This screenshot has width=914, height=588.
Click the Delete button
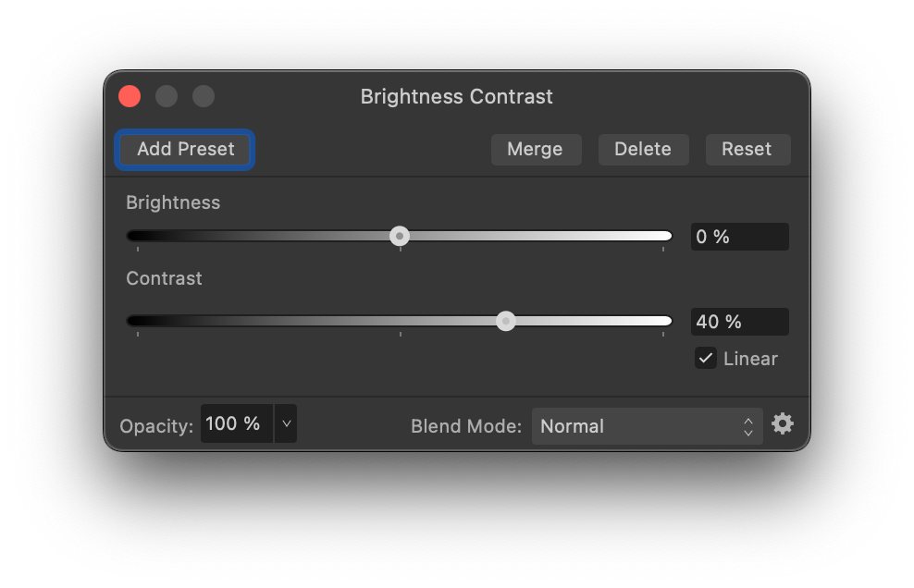coord(642,149)
